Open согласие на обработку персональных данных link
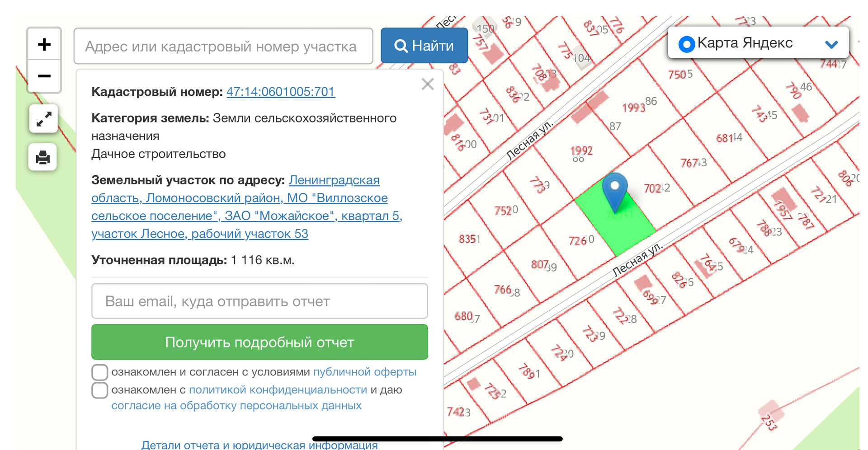This screenshot has height=450, width=868. (x=236, y=405)
